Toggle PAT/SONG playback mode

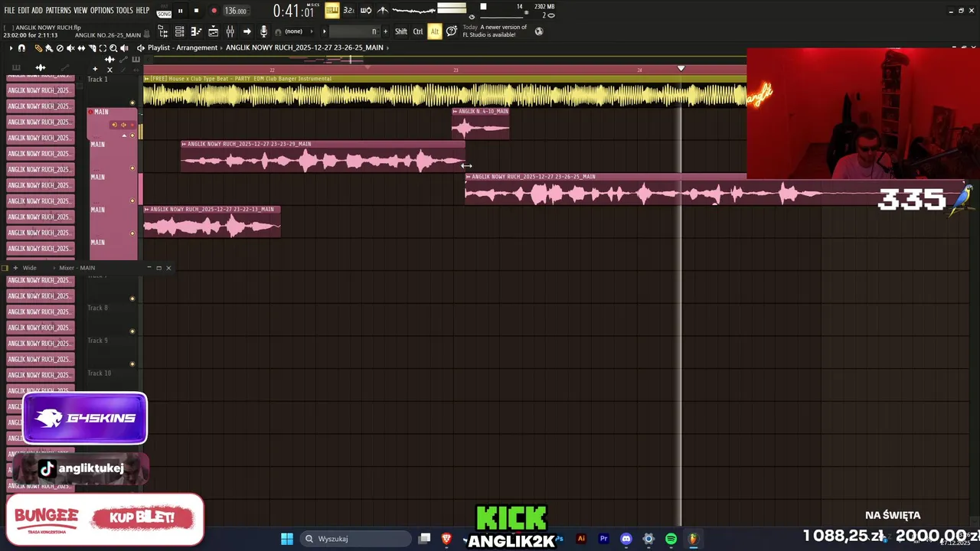click(164, 11)
